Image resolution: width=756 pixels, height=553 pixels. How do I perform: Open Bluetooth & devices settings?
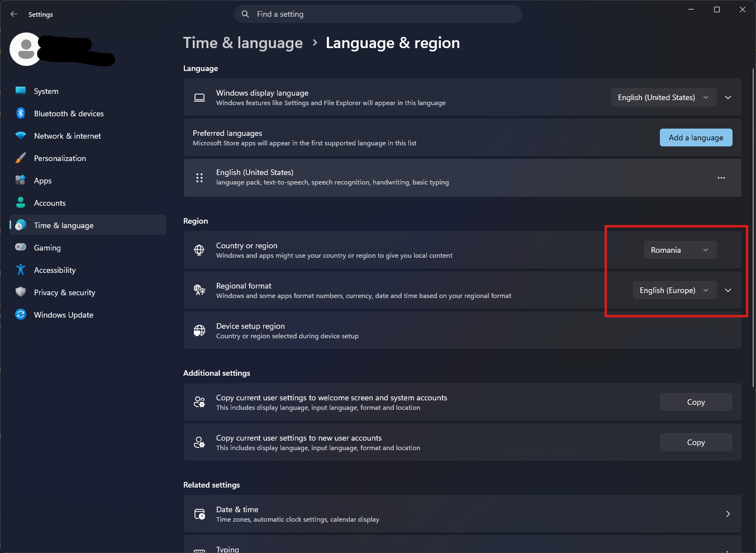pos(88,114)
